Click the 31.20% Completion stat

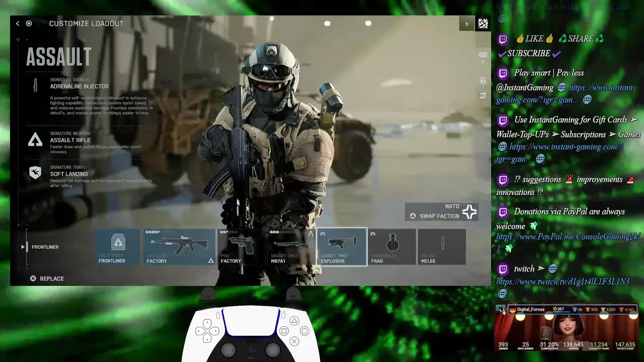(x=549, y=346)
